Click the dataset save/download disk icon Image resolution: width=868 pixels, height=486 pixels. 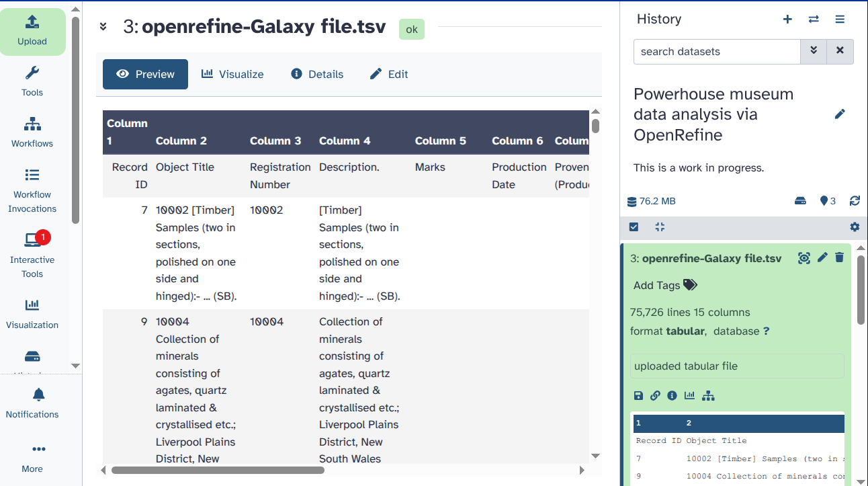click(638, 396)
